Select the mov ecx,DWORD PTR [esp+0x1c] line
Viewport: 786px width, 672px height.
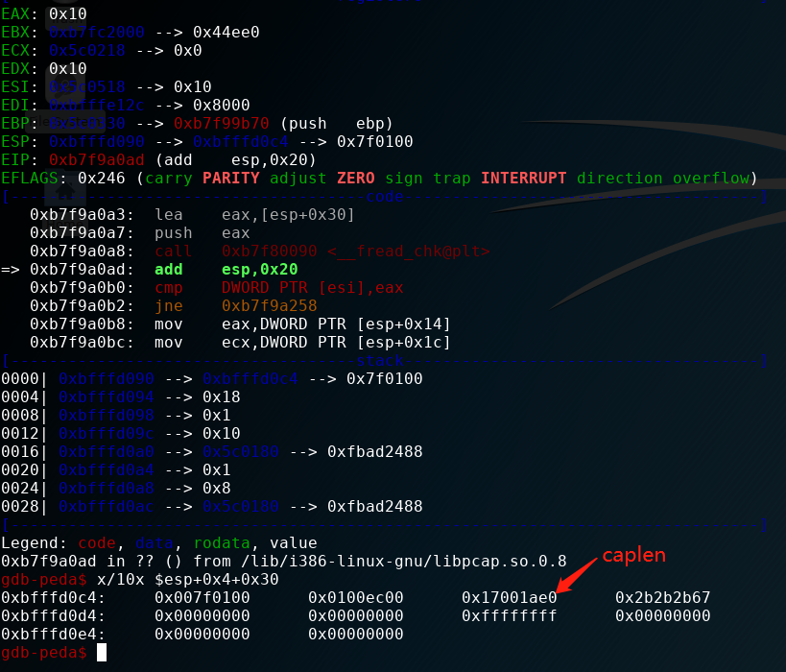coord(240,343)
